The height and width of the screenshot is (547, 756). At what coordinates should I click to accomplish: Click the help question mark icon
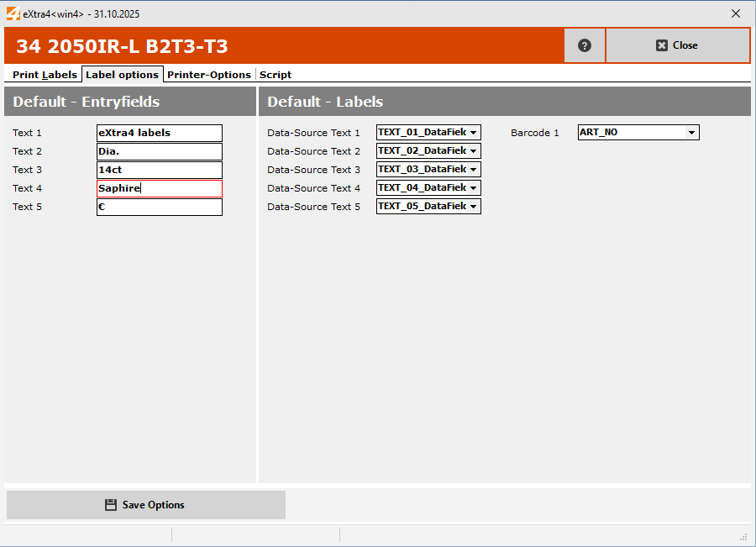coord(585,45)
